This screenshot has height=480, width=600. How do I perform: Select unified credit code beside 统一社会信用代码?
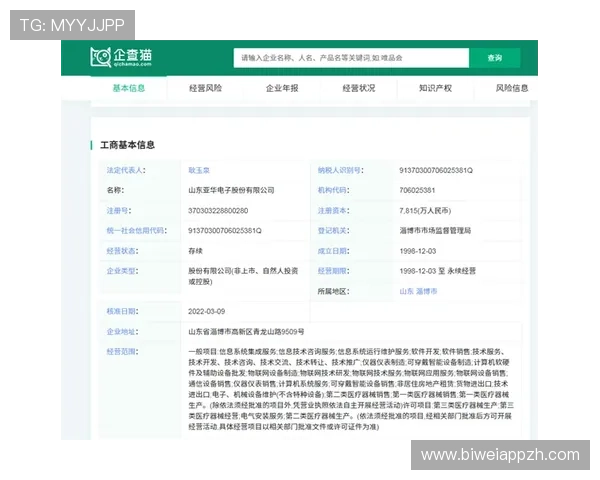click(x=225, y=231)
